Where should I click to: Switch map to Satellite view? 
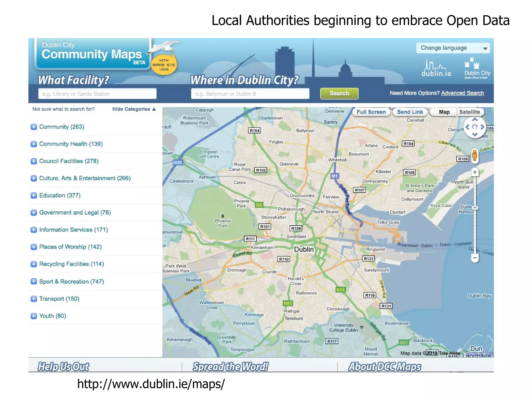(x=469, y=112)
